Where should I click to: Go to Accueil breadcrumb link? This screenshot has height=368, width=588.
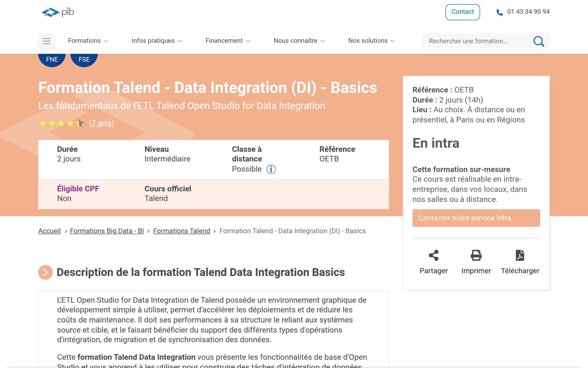click(x=49, y=231)
